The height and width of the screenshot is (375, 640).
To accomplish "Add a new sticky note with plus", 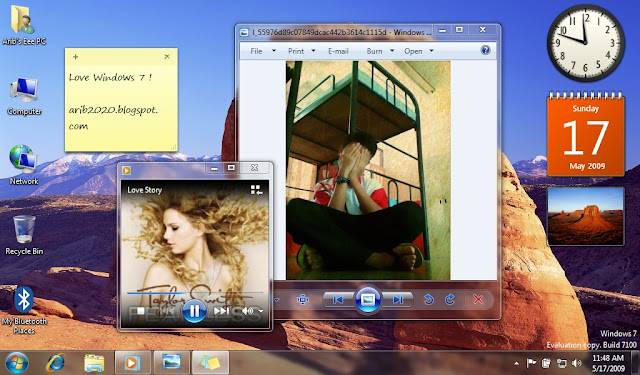I will 76,57.
